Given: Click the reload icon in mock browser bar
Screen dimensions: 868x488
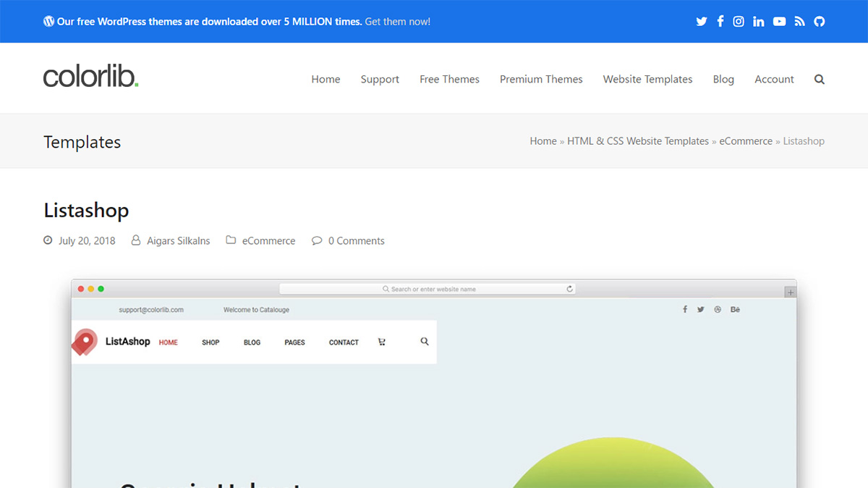Looking at the screenshot, I should coord(570,289).
